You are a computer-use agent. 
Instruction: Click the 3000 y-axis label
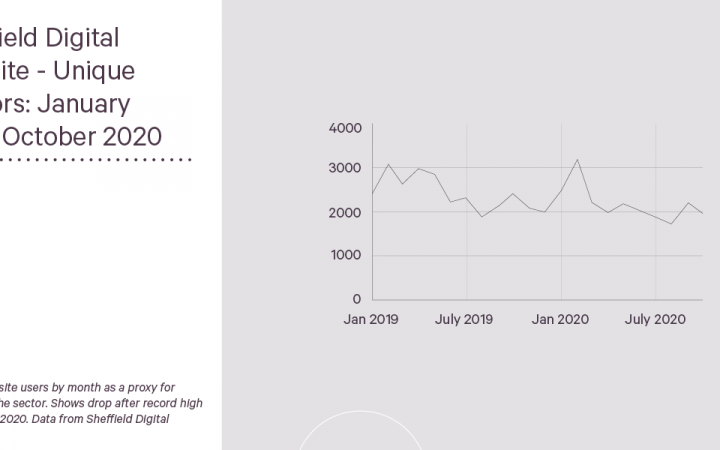(345, 168)
